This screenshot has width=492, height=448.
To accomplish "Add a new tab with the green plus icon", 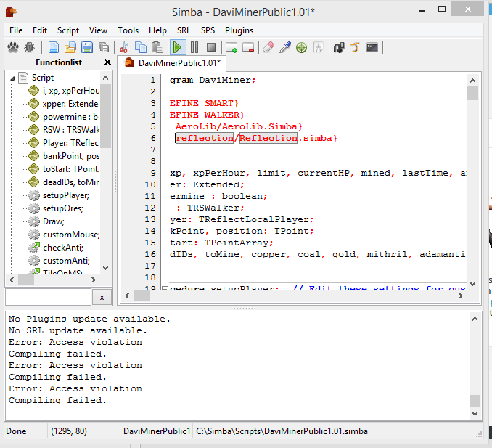I will (x=231, y=47).
